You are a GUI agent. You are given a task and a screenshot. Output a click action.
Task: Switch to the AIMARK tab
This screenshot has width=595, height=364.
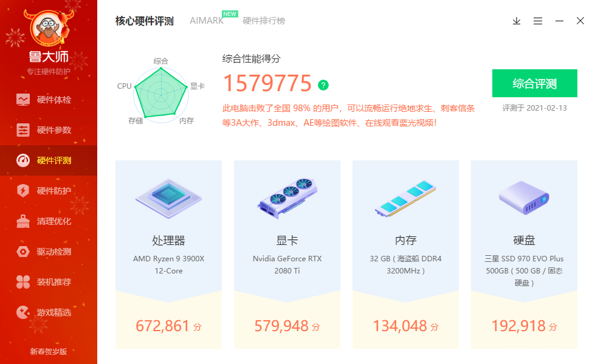207,21
